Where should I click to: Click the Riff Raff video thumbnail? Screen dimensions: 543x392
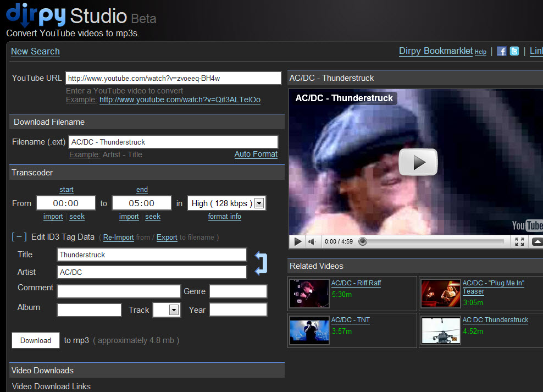309,293
